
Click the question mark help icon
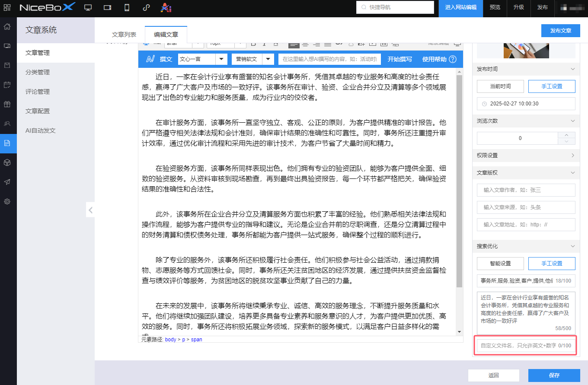coord(453,59)
